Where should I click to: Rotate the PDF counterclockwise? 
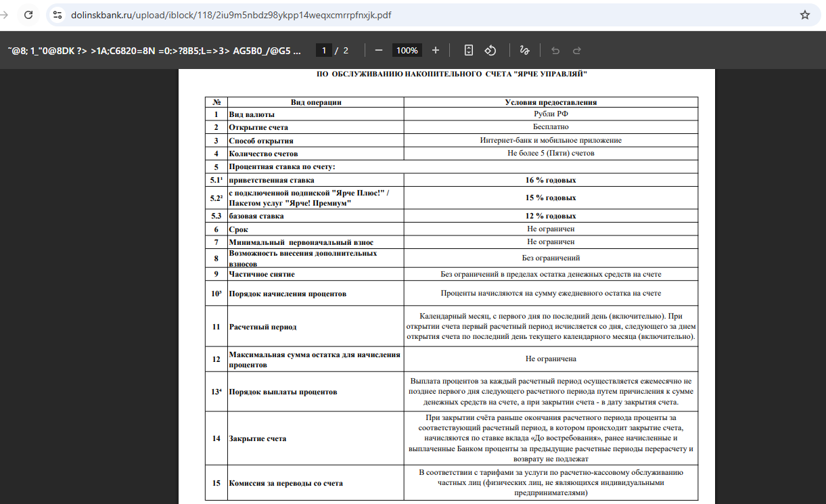pos(491,50)
